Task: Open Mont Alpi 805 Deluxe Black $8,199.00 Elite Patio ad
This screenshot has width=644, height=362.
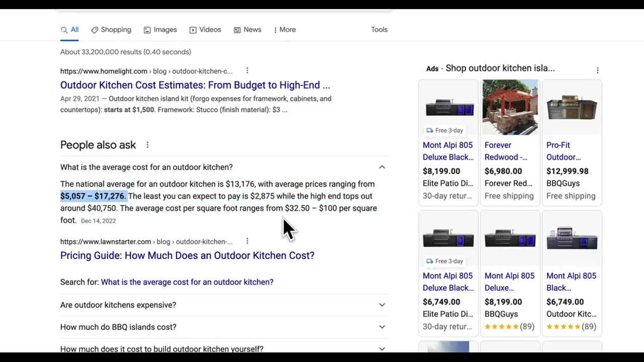Action: [448, 151]
